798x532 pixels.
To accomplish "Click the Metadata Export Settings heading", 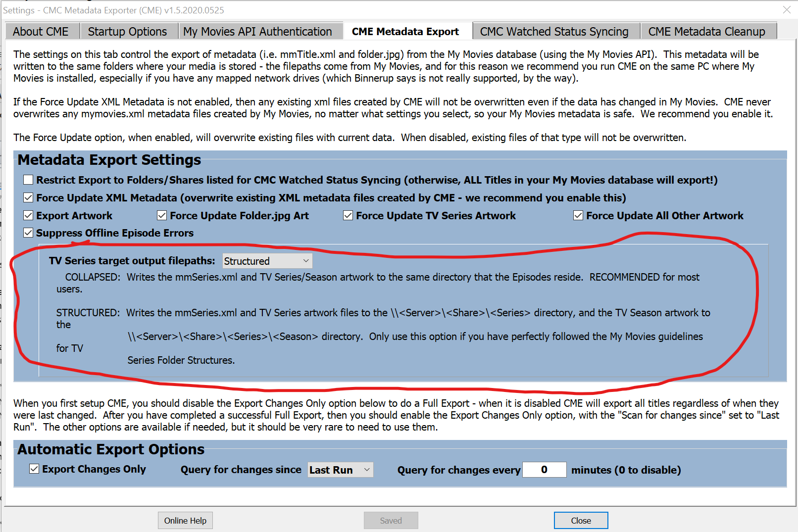I will (109, 160).
